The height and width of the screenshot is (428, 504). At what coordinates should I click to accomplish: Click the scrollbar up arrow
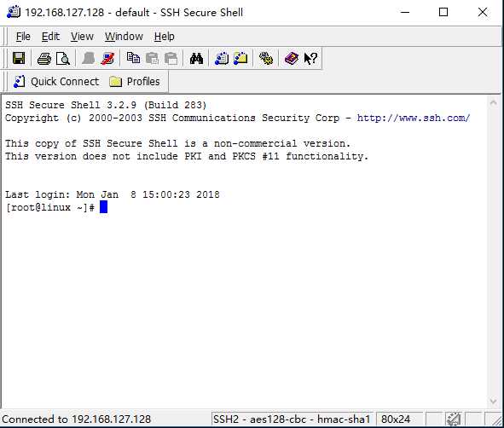[x=494, y=102]
